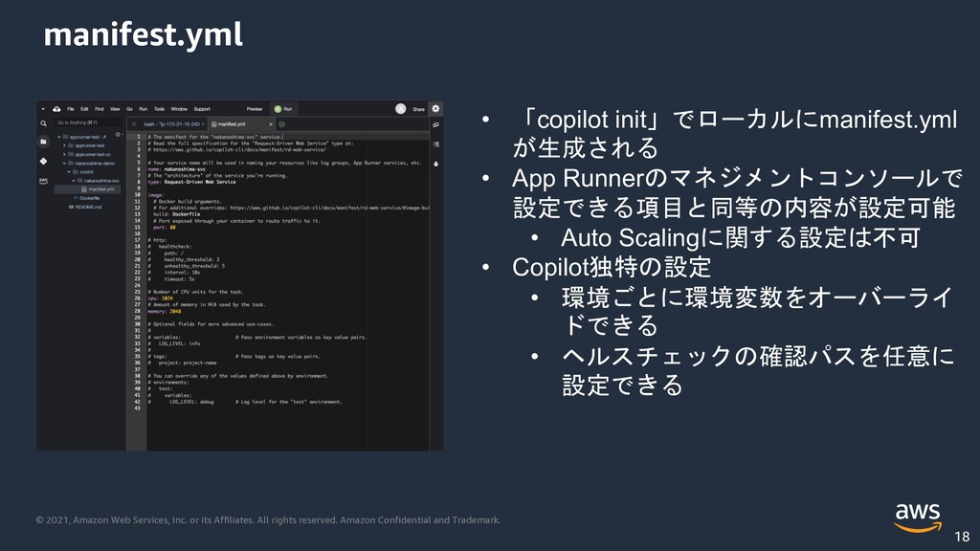Click the 'name: nakanoshima-svc' line

177,169
